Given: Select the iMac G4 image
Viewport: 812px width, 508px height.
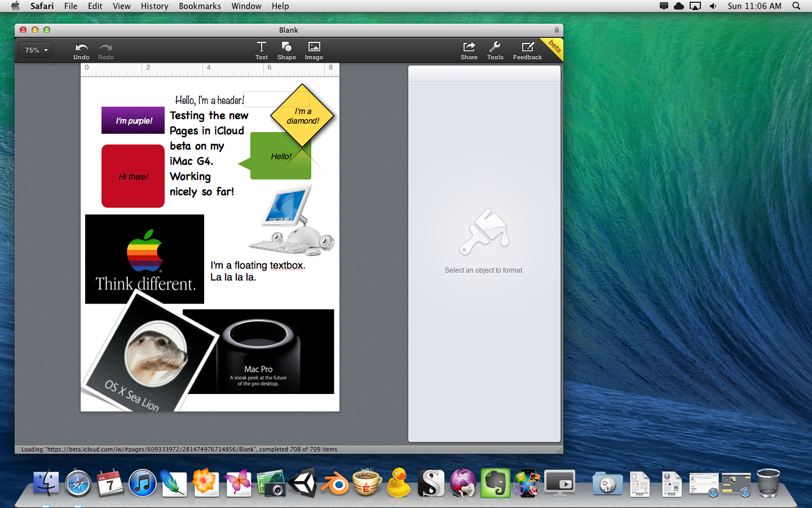Looking at the screenshot, I should point(292,221).
